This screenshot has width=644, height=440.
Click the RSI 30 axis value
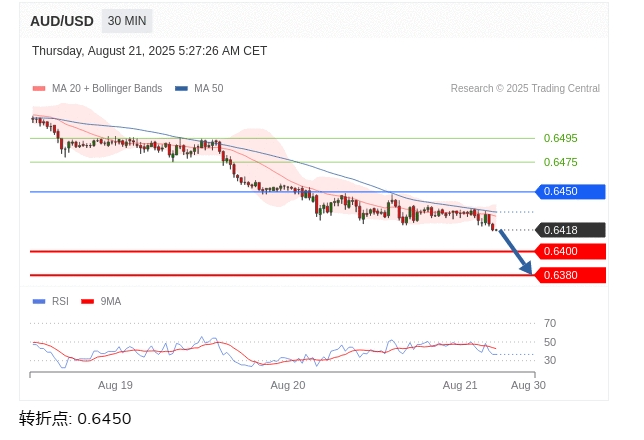550,360
